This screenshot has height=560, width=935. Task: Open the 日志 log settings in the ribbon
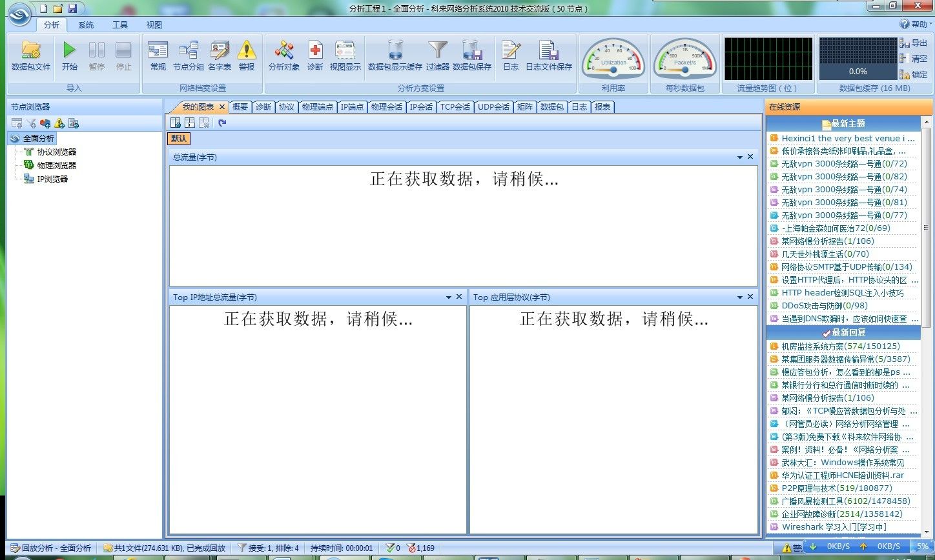[x=511, y=56]
